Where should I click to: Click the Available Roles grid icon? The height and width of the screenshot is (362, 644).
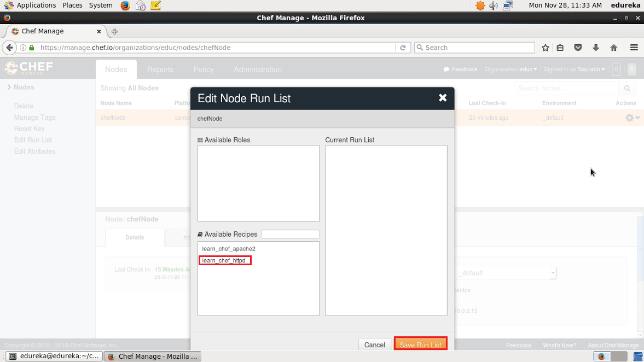(200, 140)
